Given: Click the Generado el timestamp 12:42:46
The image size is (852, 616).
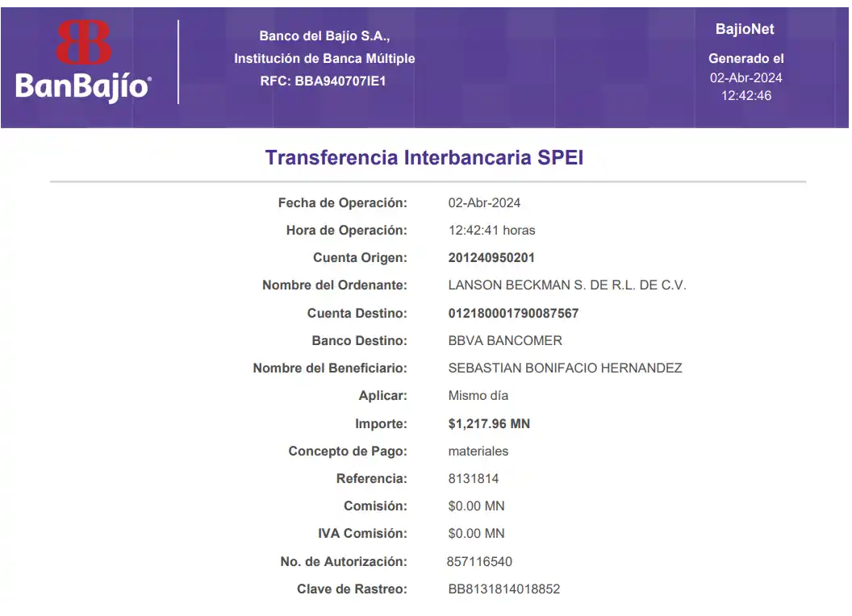Looking at the screenshot, I should pyautogui.click(x=745, y=95).
